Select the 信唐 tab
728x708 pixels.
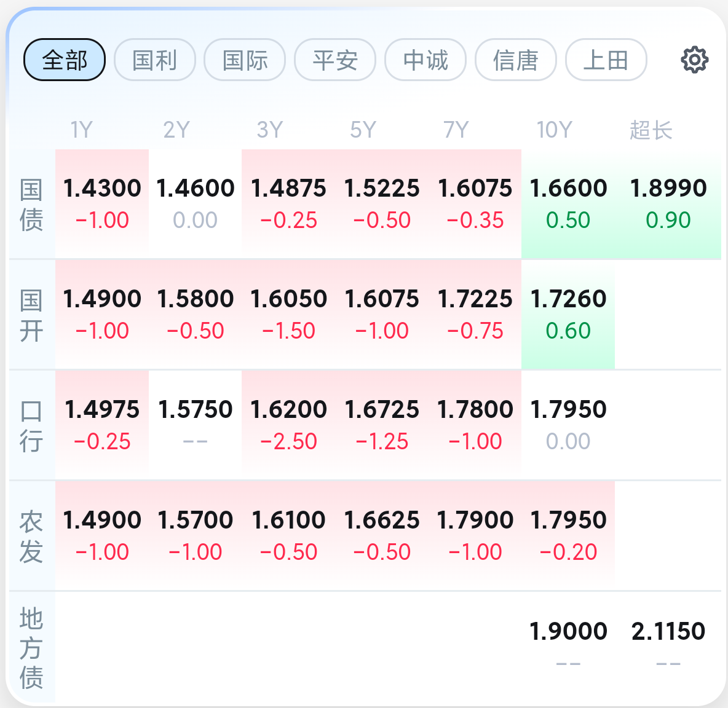[x=515, y=60]
